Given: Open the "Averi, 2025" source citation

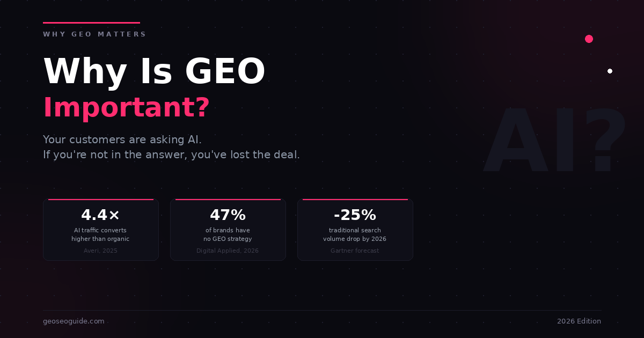Looking at the screenshot, I should [x=100, y=251].
